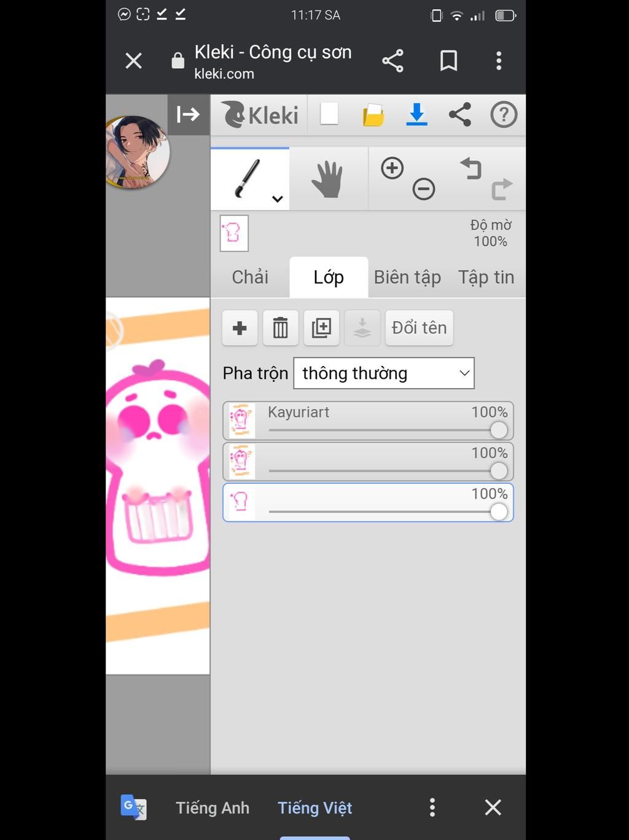Zoom out with the minus icon
This screenshot has width=629, height=840.
(x=424, y=189)
